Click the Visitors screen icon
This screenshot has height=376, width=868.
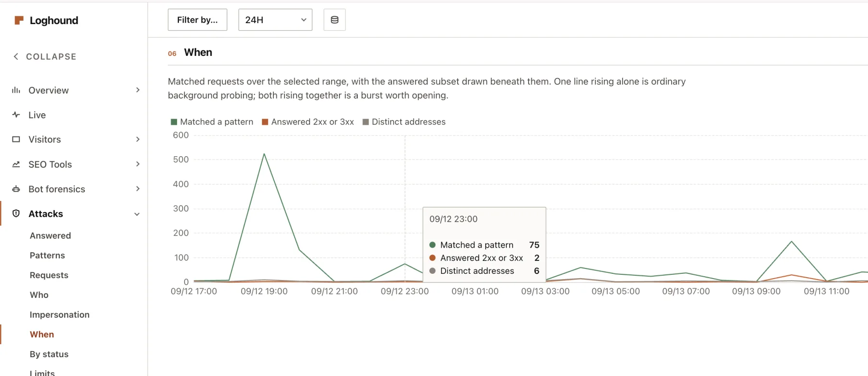pyautogui.click(x=16, y=139)
